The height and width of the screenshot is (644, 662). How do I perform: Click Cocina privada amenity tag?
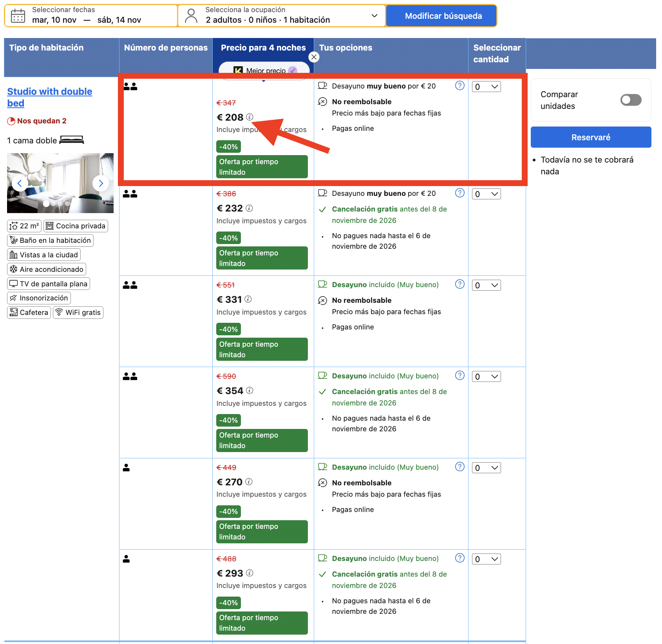pos(76,226)
